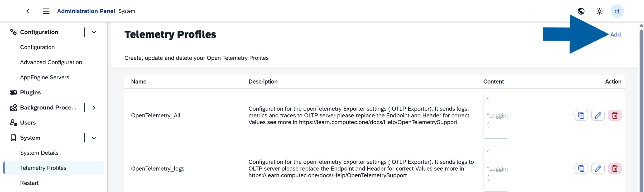The height and width of the screenshot is (192, 644).
Task: Click the Background Proce... section header
Action: point(48,108)
